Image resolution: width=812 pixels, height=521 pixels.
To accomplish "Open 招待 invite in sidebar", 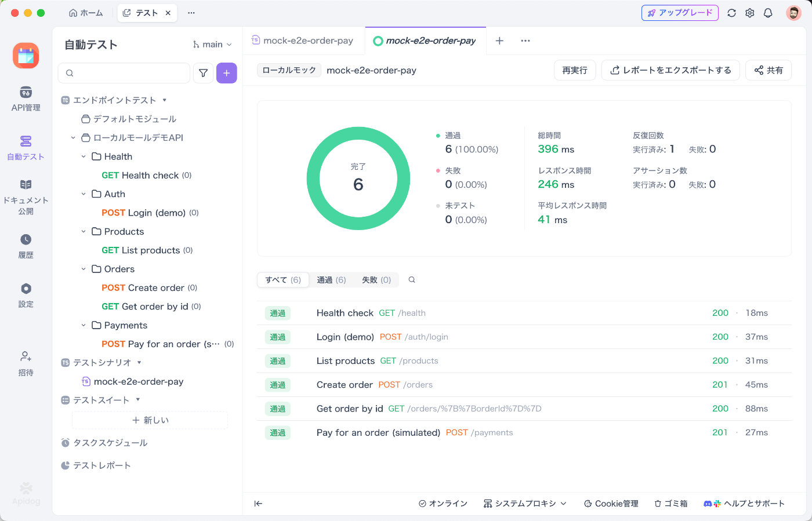I will tap(26, 364).
